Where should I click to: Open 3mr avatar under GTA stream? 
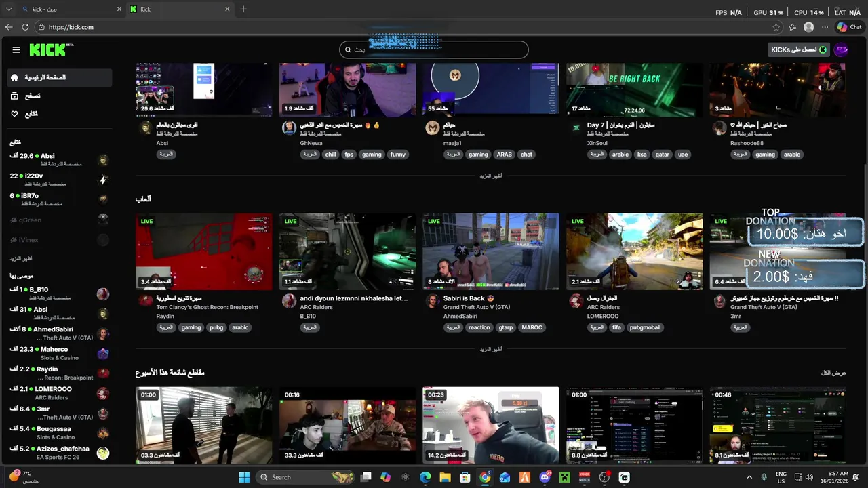(x=719, y=301)
